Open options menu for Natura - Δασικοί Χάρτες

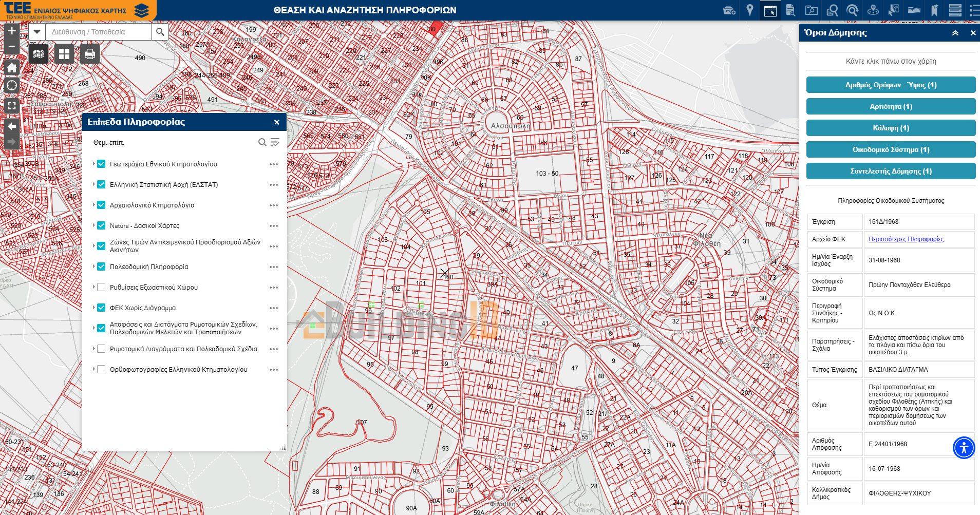[274, 226]
